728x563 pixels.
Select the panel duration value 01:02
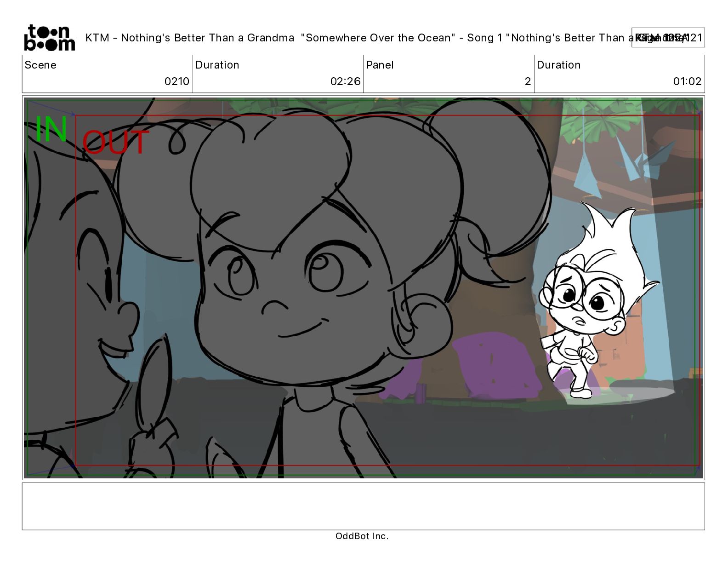[x=687, y=81]
